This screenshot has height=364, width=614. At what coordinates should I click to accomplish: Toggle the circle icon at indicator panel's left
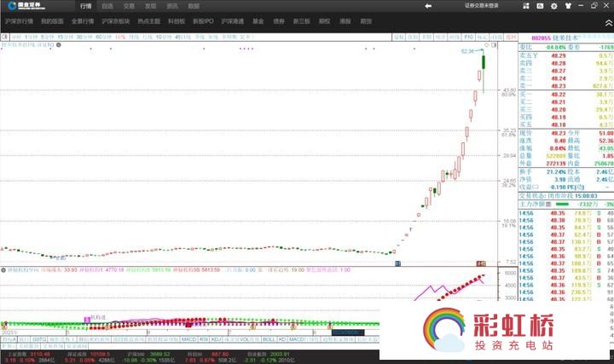(3, 270)
